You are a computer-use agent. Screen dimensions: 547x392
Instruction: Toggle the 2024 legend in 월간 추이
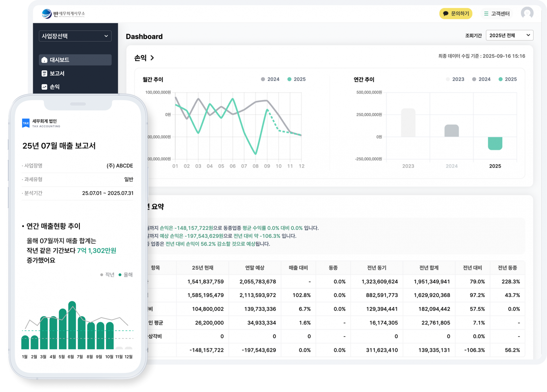click(270, 79)
